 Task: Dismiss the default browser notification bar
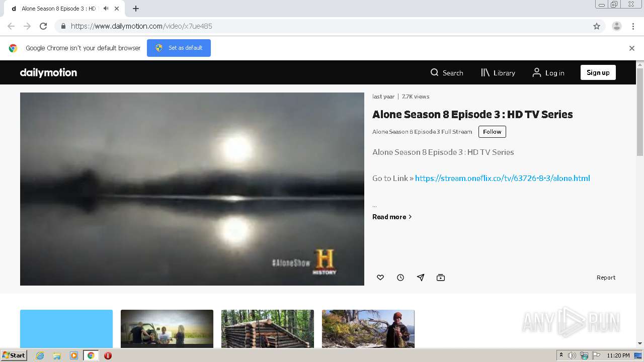(632, 48)
